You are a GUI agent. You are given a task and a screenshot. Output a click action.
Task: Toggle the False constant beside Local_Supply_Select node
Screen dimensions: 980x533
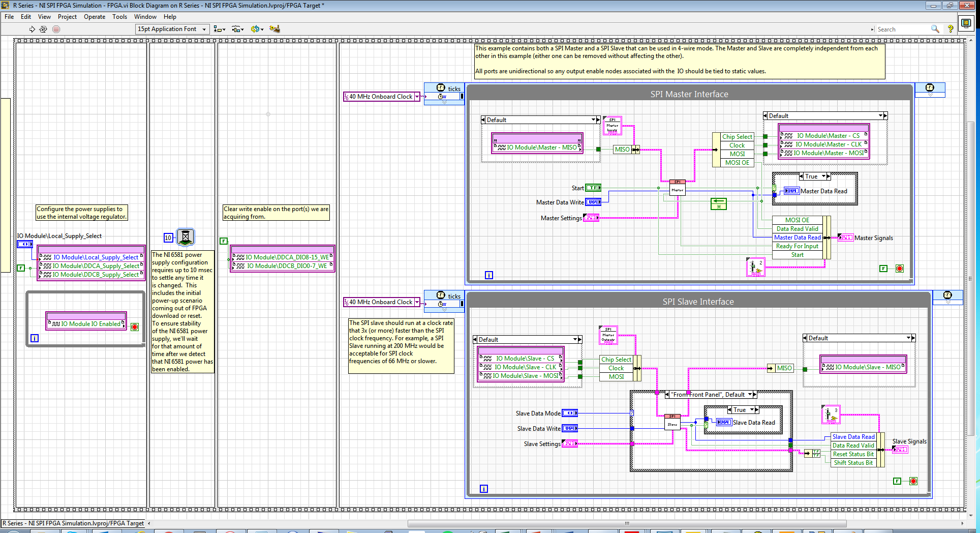coord(21,268)
